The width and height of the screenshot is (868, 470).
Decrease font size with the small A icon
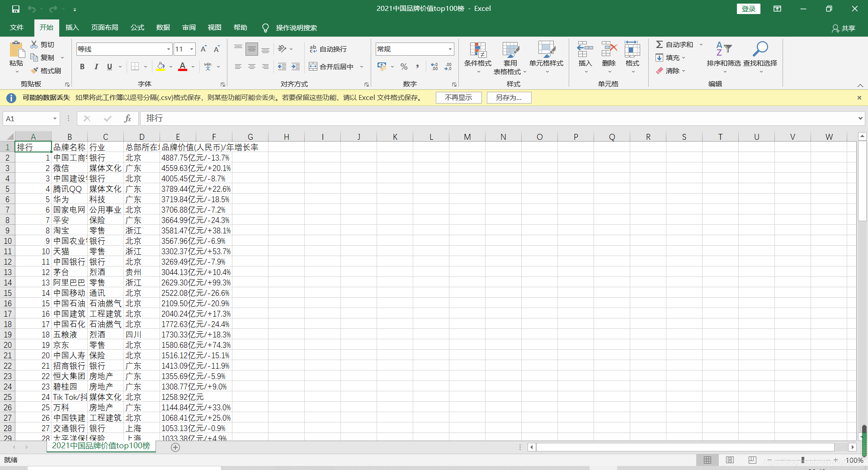pyautogui.click(x=217, y=49)
